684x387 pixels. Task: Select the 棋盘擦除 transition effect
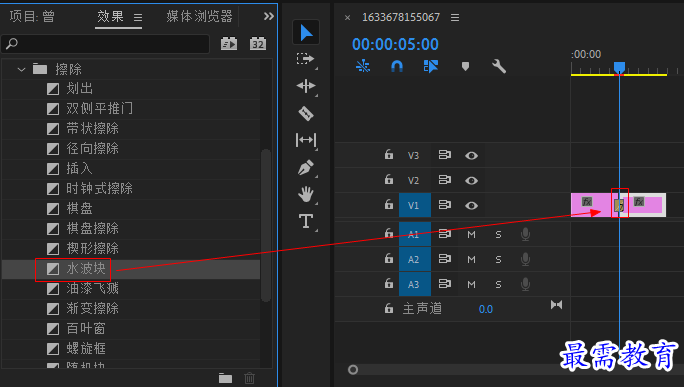click(92, 229)
